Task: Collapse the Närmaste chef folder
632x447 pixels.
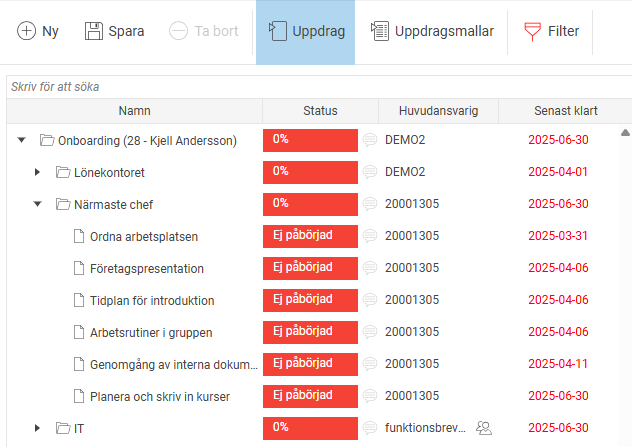Action: pyautogui.click(x=38, y=205)
